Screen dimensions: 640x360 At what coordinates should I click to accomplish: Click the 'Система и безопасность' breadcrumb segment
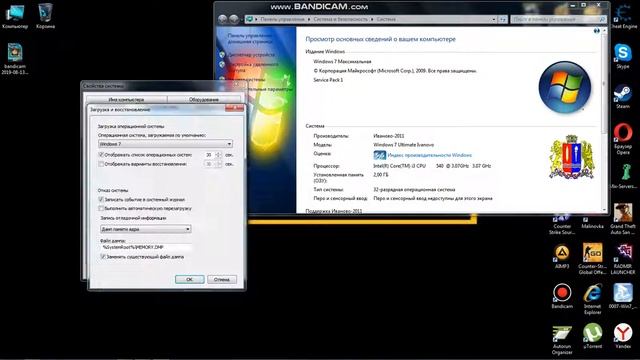pos(340,19)
